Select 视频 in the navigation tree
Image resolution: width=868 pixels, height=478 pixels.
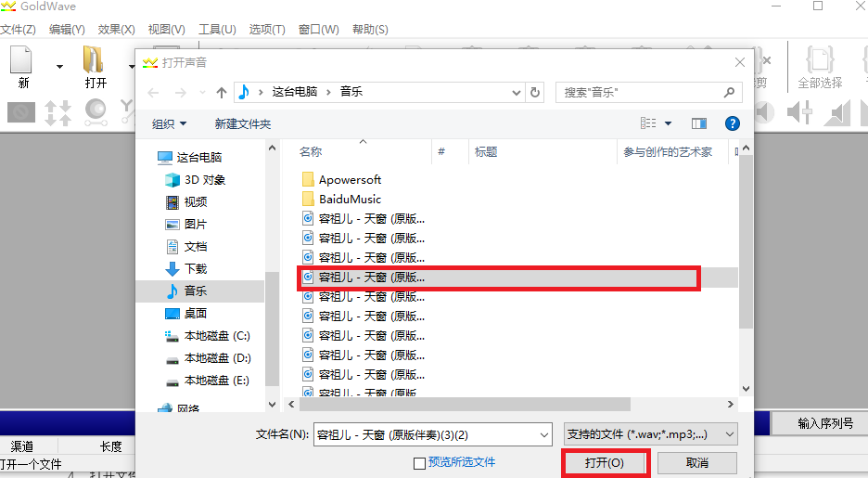186,202
